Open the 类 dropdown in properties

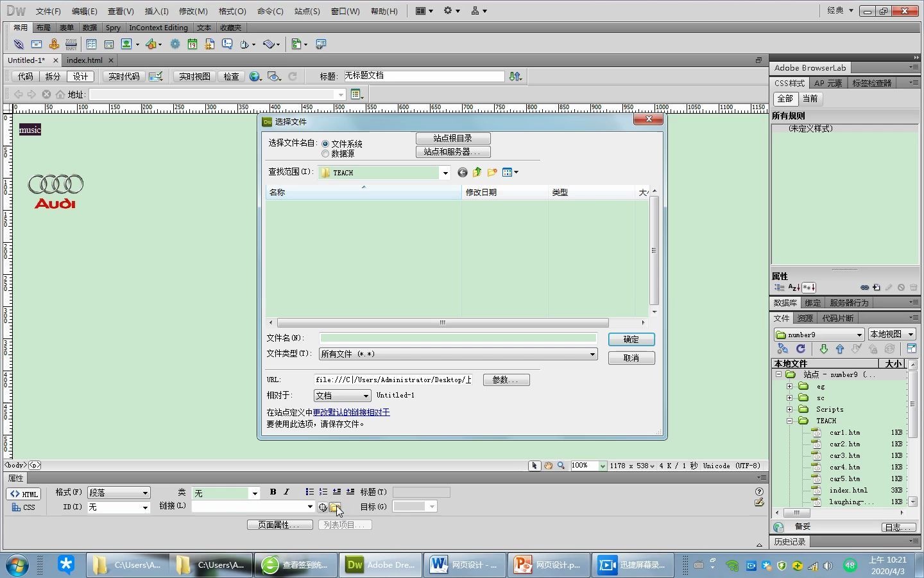coord(254,493)
